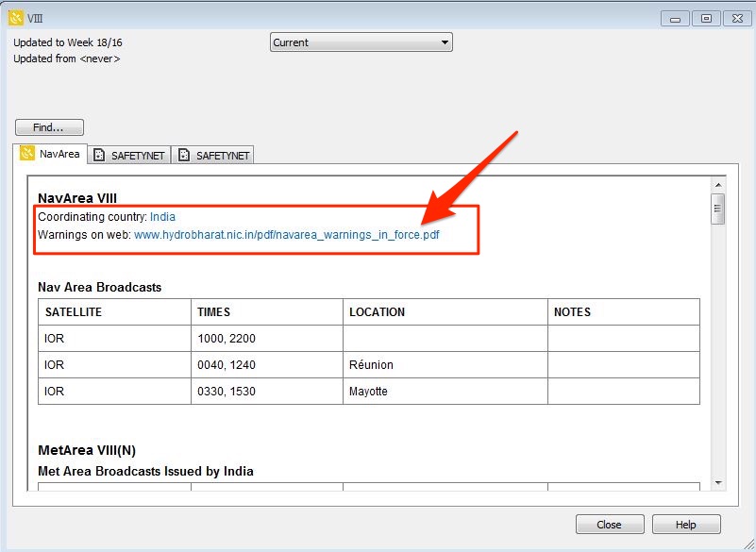Click the Help button
This screenshot has width=756, height=552.
coord(686,525)
